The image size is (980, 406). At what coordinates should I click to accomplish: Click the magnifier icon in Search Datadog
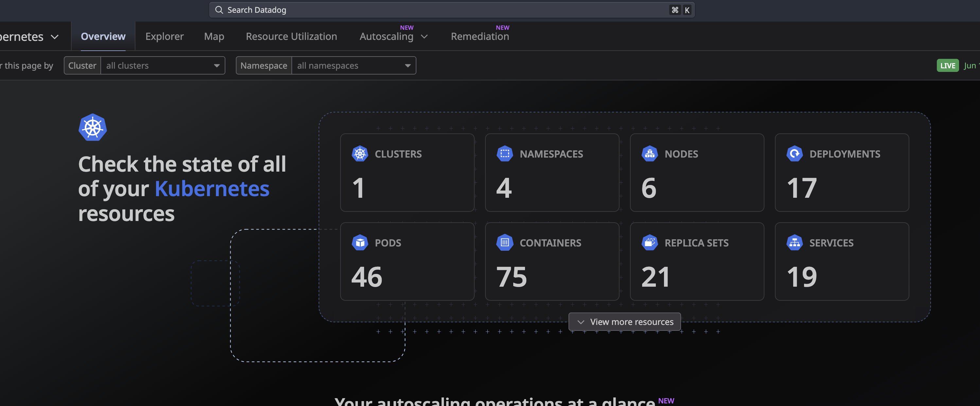point(219,10)
